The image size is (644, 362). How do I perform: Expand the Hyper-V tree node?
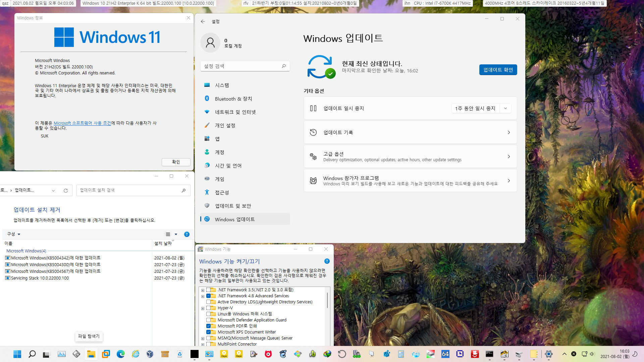pos(203,308)
